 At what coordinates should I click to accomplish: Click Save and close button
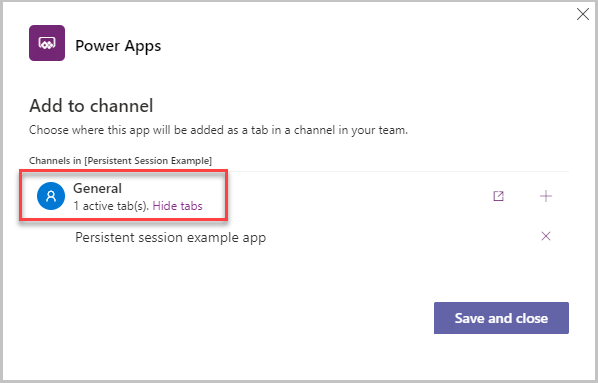point(501,318)
